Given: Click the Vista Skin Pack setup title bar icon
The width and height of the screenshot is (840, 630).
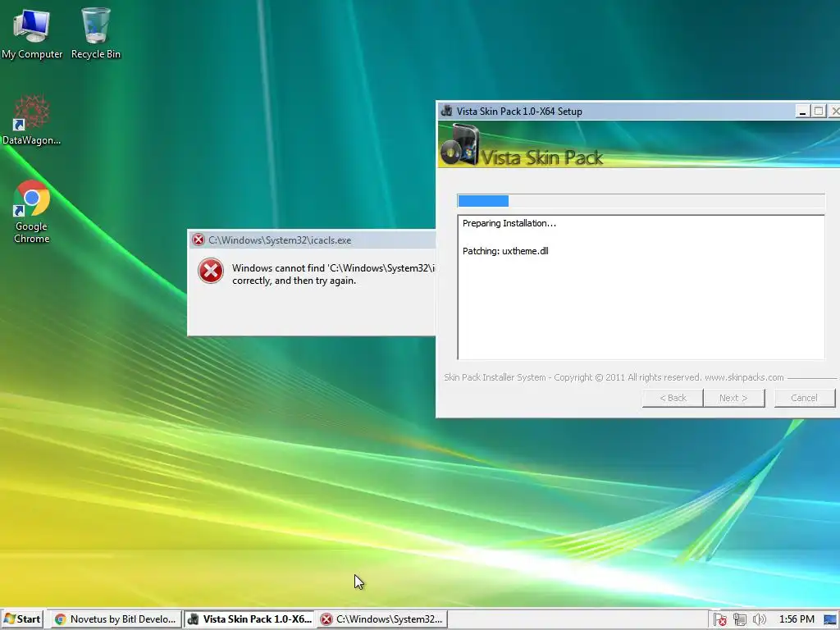Looking at the screenshot, I should tap(446, 111).
